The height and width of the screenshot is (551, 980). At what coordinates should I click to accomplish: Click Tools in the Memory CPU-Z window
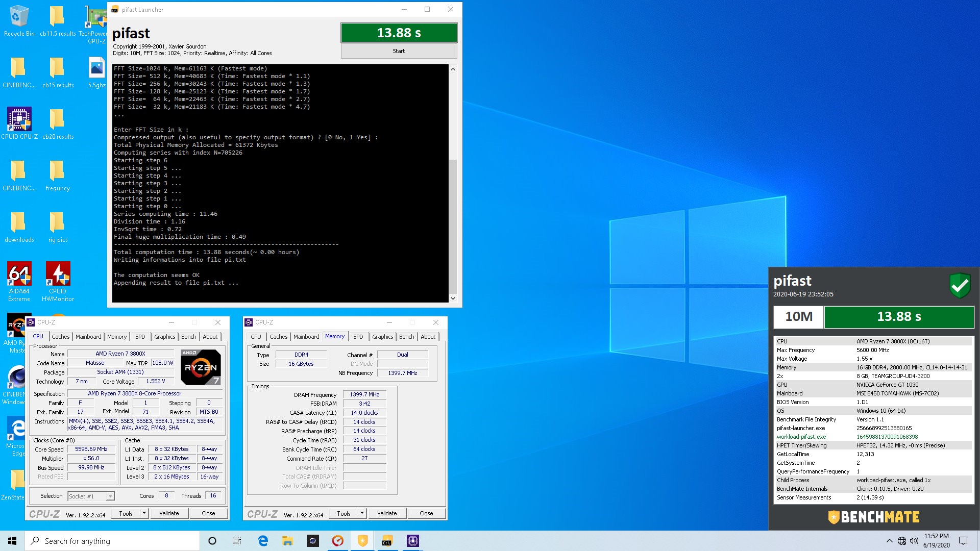pyautogui.click(x=344, y=513)
